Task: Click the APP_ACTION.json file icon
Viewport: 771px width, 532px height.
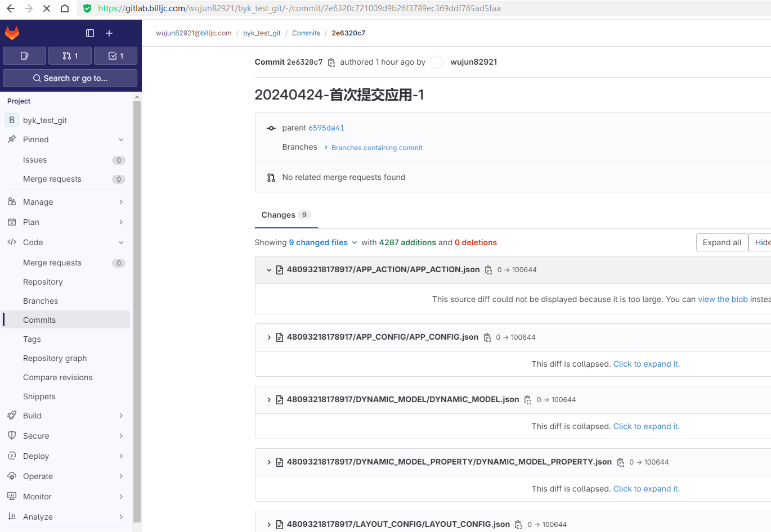Action: tap(280, 270)
